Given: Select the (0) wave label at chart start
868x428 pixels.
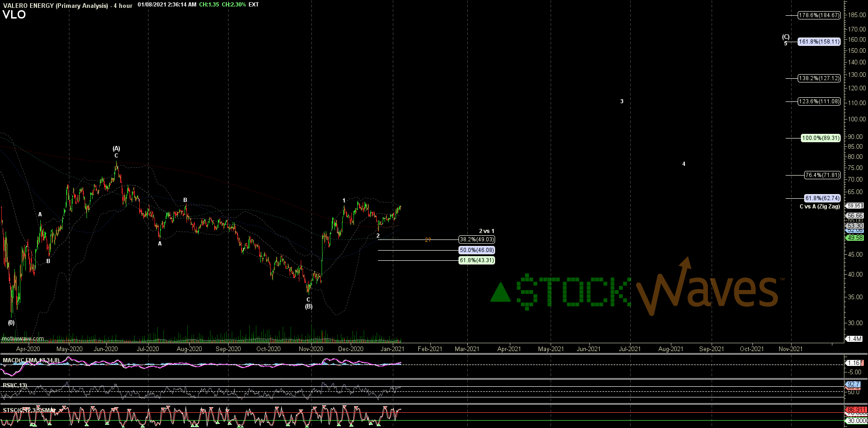Looking at the screenshot, I should (x=11, y=323).
